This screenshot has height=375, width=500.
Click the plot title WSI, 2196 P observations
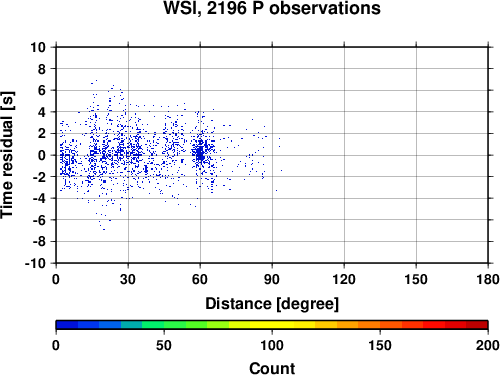(272, 8)
